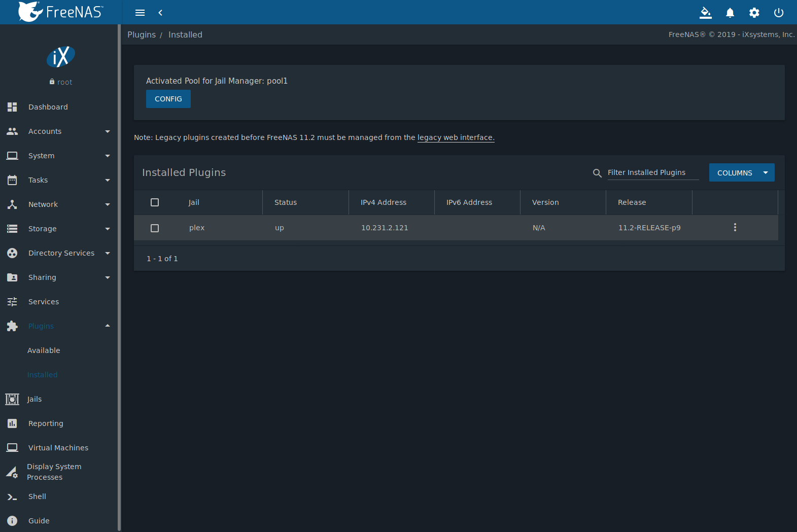Click the Storage disks icon
The image size is (797, 532).
pyautogui.click(x=12, y=229)
